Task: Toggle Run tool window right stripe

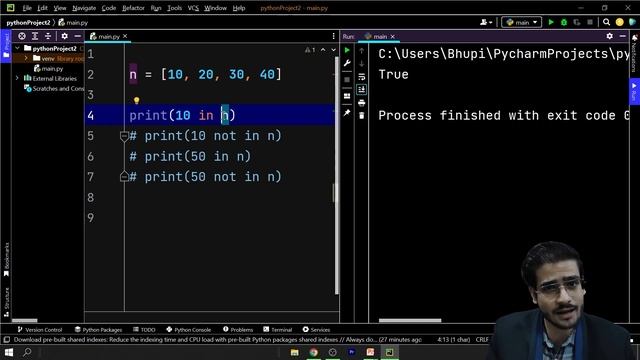Action: point(634,92)
